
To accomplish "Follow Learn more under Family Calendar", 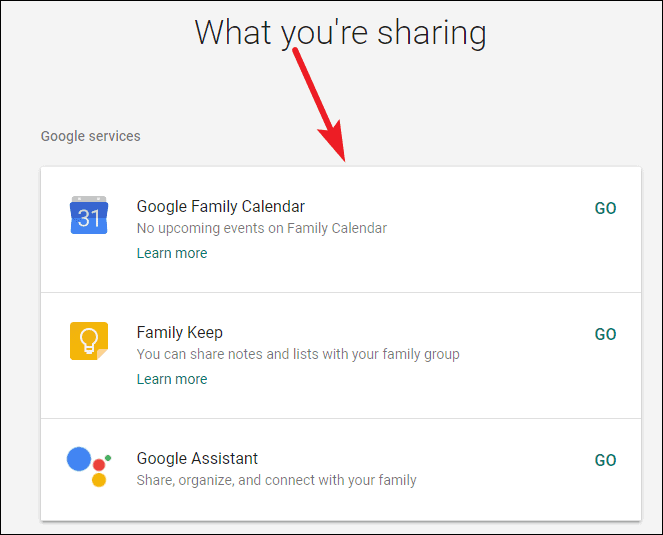I will coord(172,253).
